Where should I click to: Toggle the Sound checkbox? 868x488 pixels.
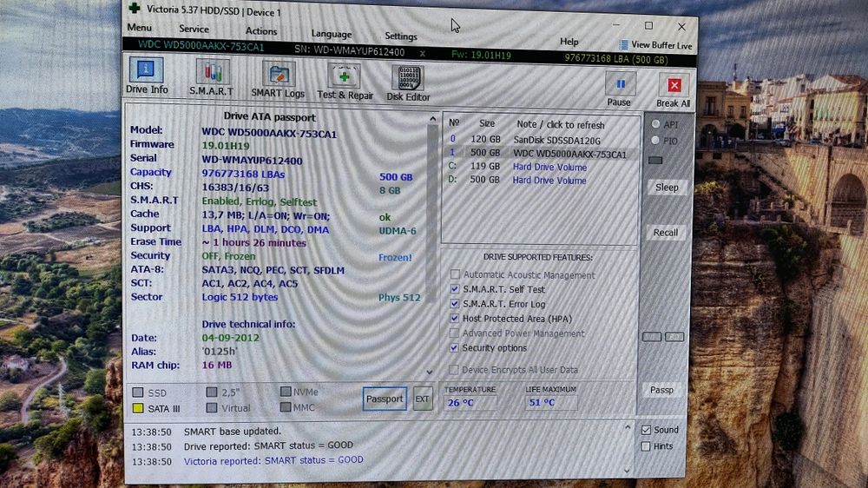pyautogui.click(x=646, y=430)
